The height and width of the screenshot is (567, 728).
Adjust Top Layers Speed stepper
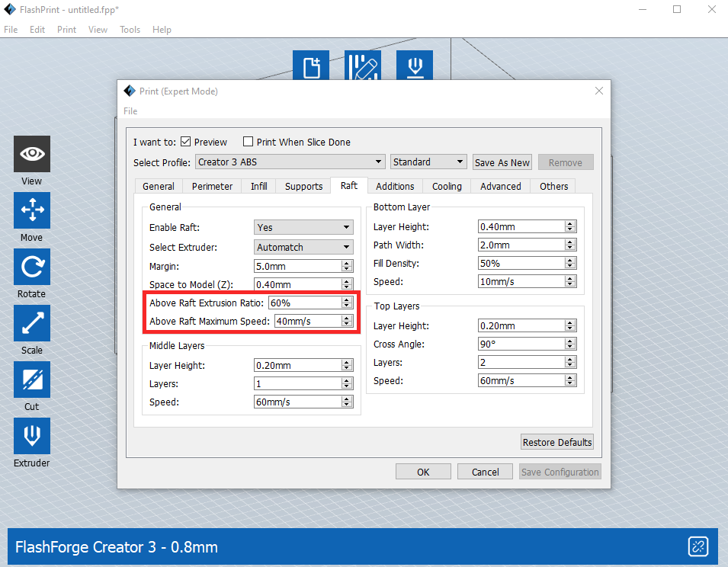click(571, 380)
